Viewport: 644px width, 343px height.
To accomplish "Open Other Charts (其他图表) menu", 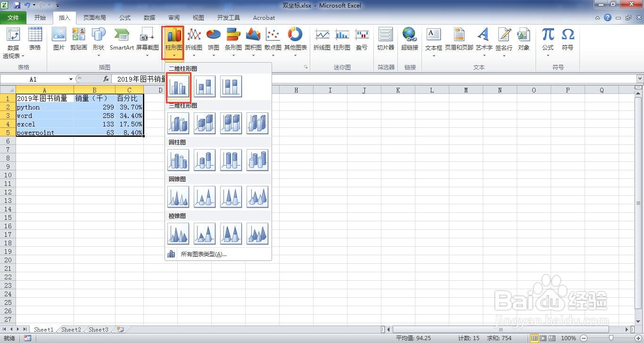I will [296, 43].
